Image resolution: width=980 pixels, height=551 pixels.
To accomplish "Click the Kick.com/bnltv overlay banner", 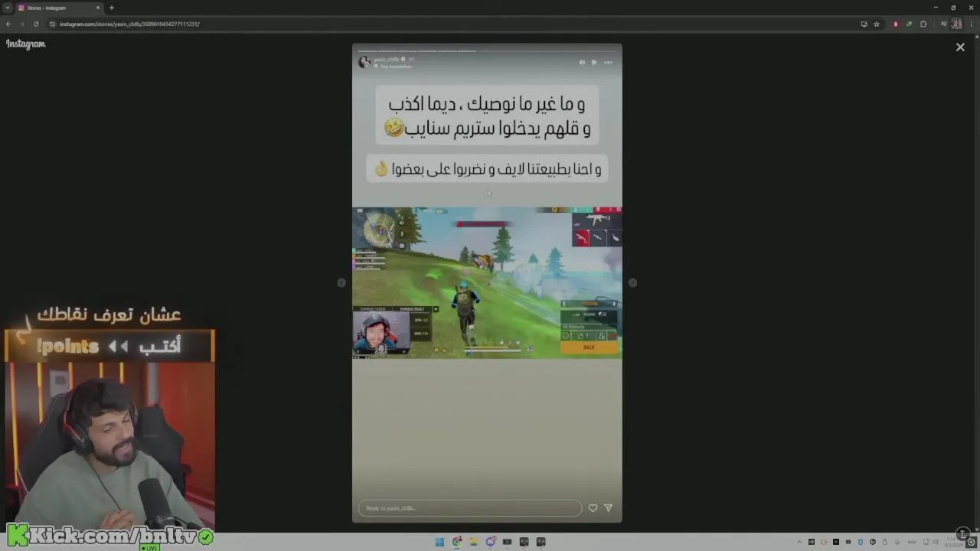I will [x=109, y=536].
